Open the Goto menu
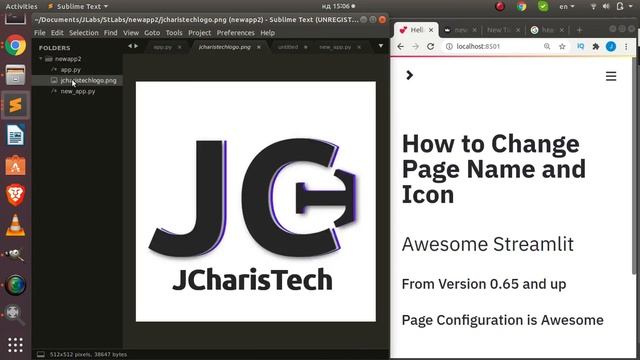 point(152,33)
